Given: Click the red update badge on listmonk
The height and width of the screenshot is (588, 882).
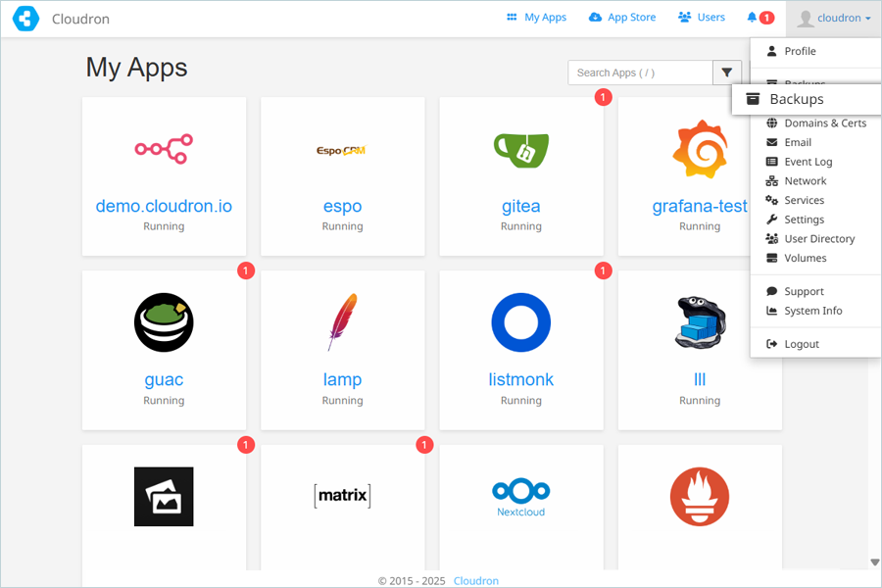Looking at the screenshot, I should (603, 270).
